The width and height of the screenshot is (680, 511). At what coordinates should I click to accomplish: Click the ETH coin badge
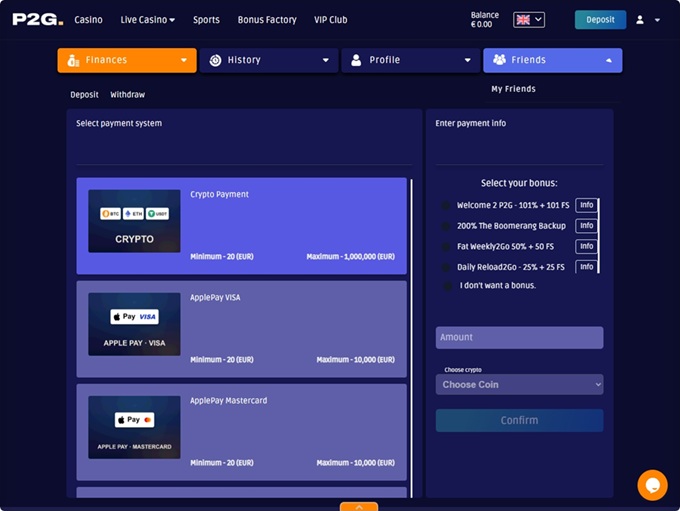[x=133, y=214]
